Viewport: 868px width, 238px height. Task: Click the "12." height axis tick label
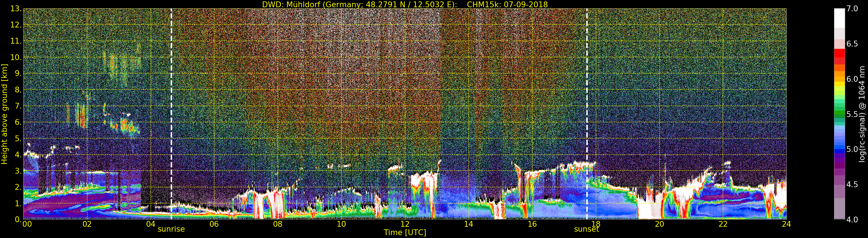16,25
